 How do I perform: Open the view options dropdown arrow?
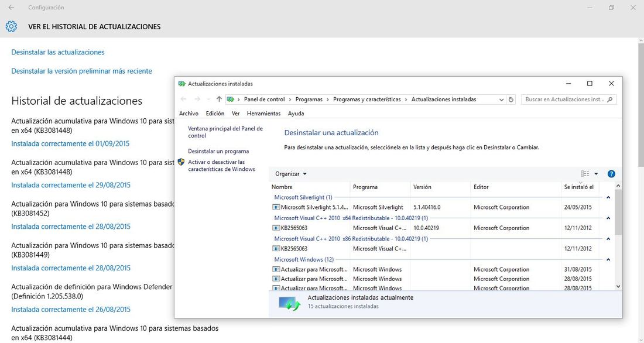pyautogui.click(x=596, y=174)
